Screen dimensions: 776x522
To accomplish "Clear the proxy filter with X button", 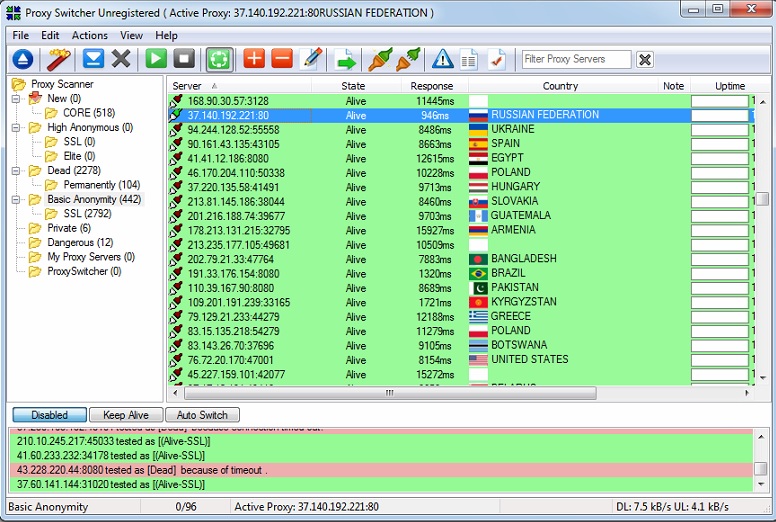I will point(644,60).
